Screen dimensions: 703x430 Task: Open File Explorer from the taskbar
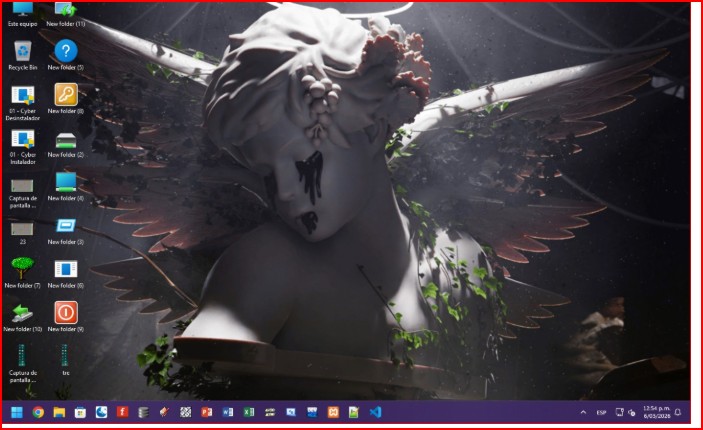click(x=59, y=412)
